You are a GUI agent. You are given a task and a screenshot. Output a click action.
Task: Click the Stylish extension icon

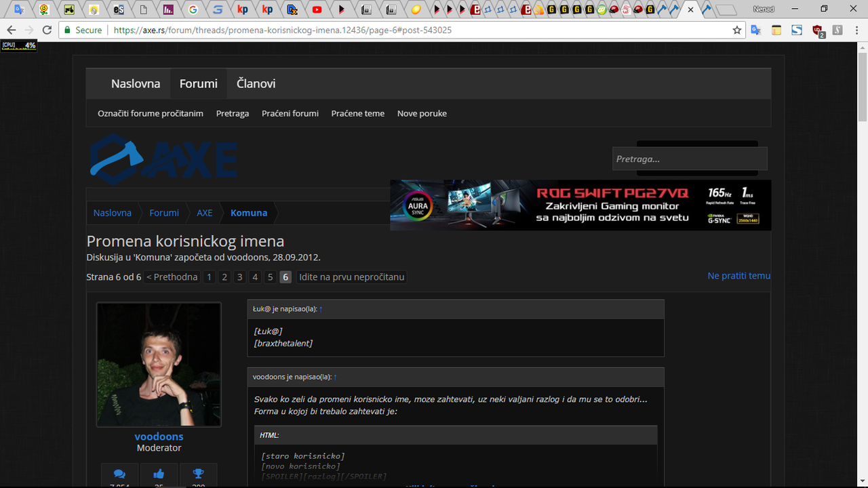click(x=796, y=30)
